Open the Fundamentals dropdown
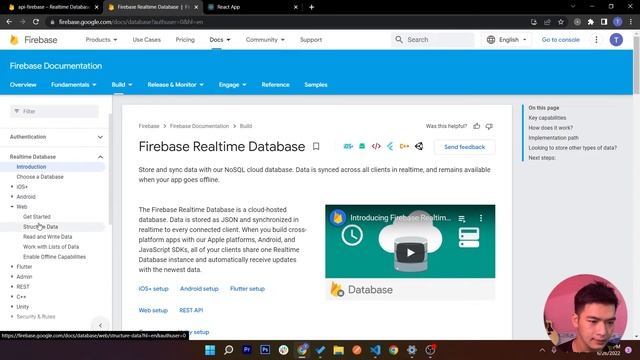The image size is (640, 360). (x=73, y=84)
